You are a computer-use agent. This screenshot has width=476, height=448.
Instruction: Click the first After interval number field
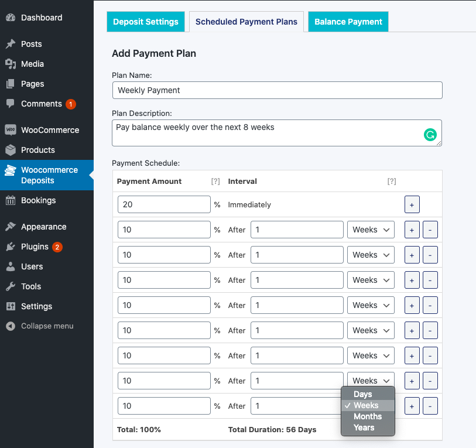tap(297, 230)
